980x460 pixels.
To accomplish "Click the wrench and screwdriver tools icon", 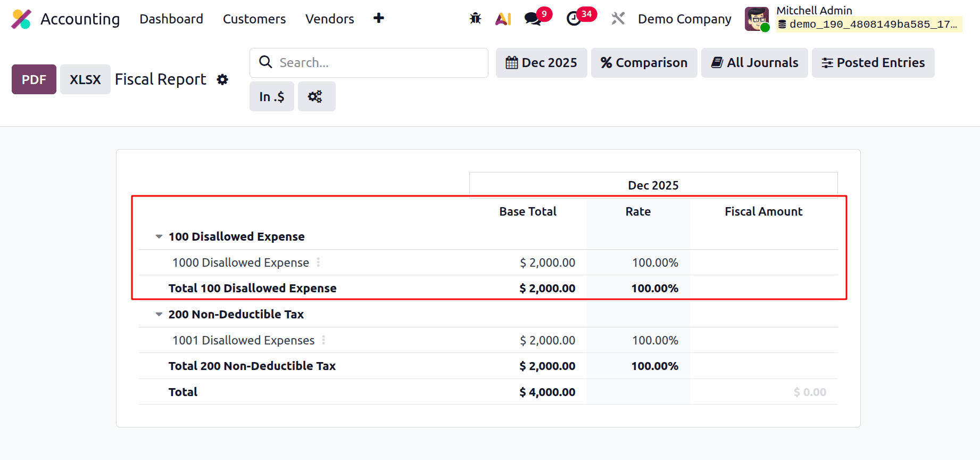I will (618, 19).
